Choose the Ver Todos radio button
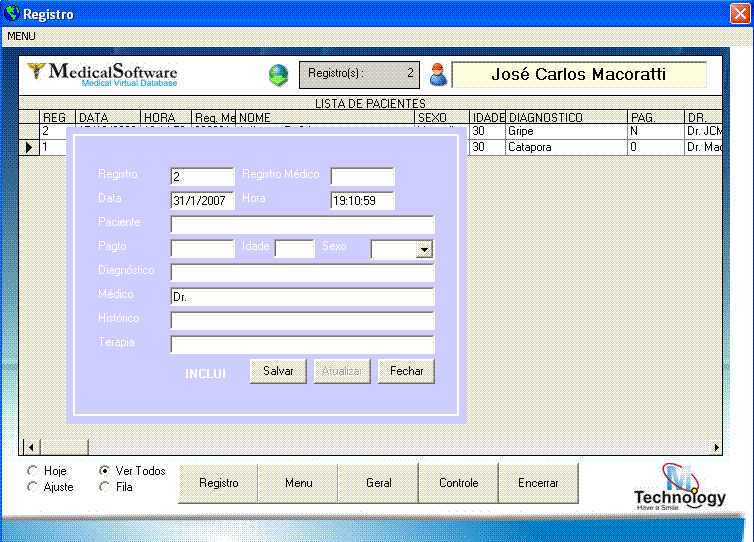The height and width of the screenshot is (542, 754). [x=104, y=471]
